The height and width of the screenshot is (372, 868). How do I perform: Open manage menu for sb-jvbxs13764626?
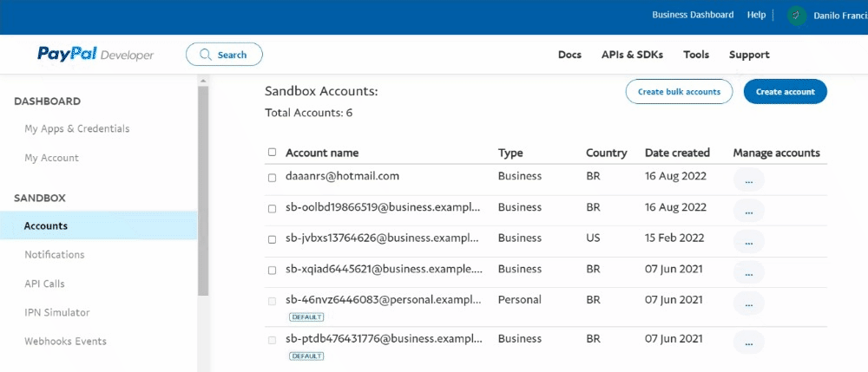coord(749,242)
